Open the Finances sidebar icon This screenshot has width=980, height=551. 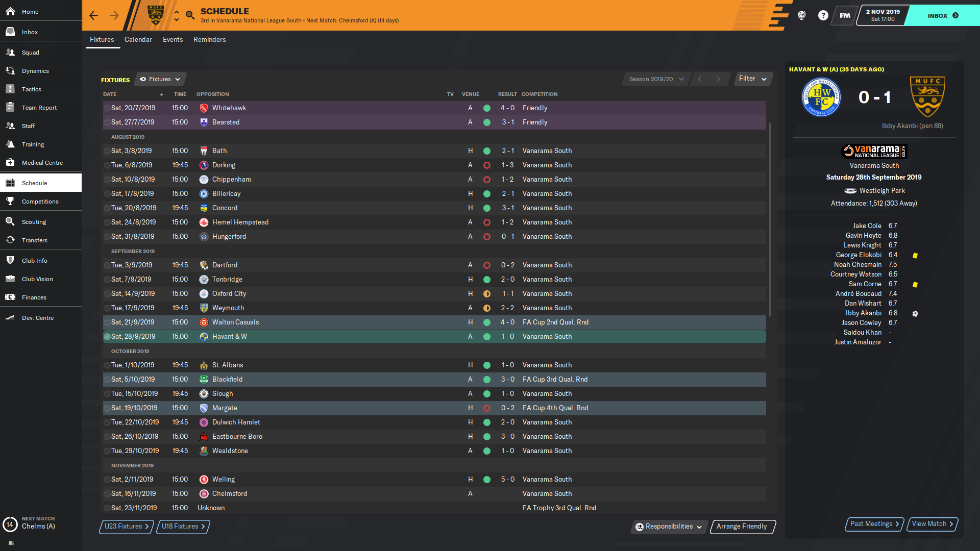pyautogui.click(x=10, y=297)
